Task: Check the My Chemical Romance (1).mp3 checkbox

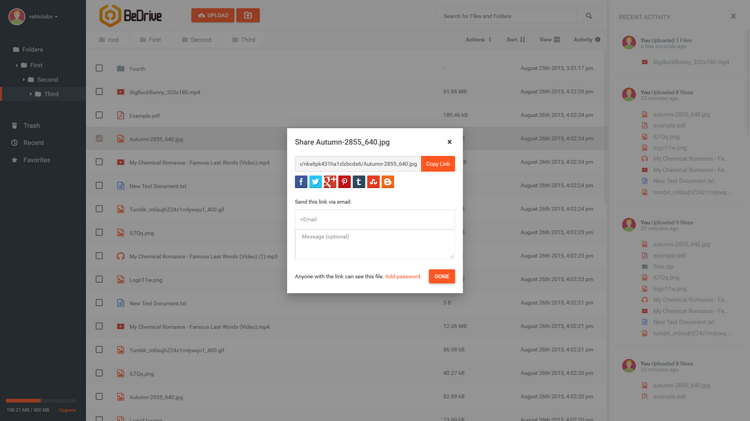Action: click(99, 255)
